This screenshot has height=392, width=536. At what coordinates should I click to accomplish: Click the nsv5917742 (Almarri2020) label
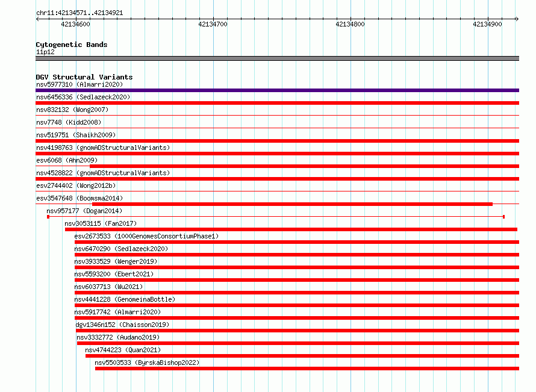[x=117, y=312]
